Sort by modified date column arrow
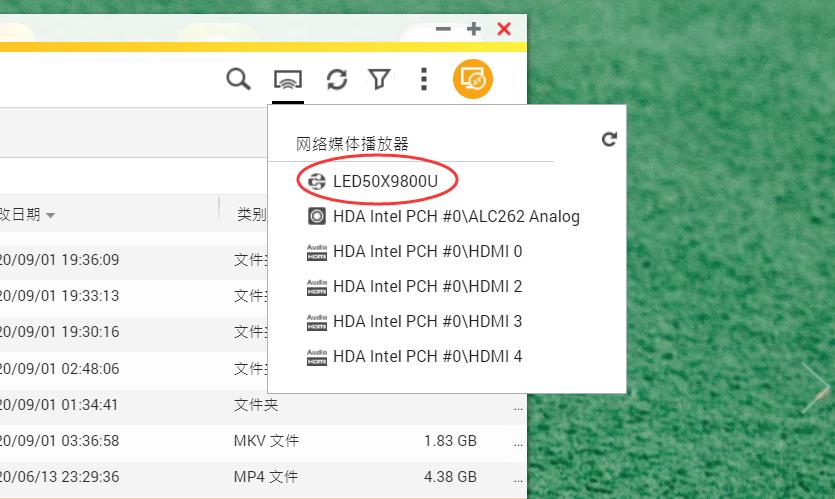Viewport: 835px width, 499px height. 51,216
